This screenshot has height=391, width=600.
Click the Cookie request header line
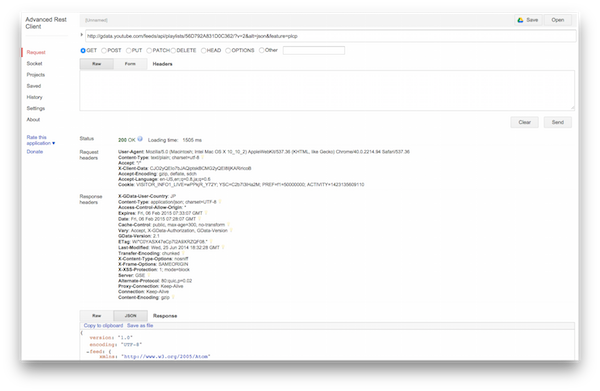click(x=241, y=184)
